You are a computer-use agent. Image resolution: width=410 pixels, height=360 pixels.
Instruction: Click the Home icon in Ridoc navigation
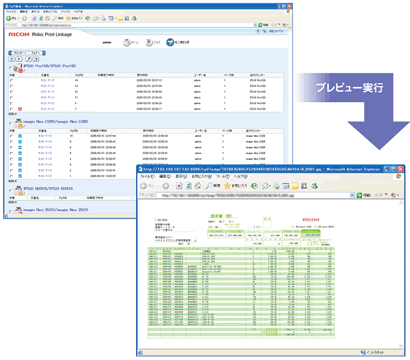click(x=127, y=43)
